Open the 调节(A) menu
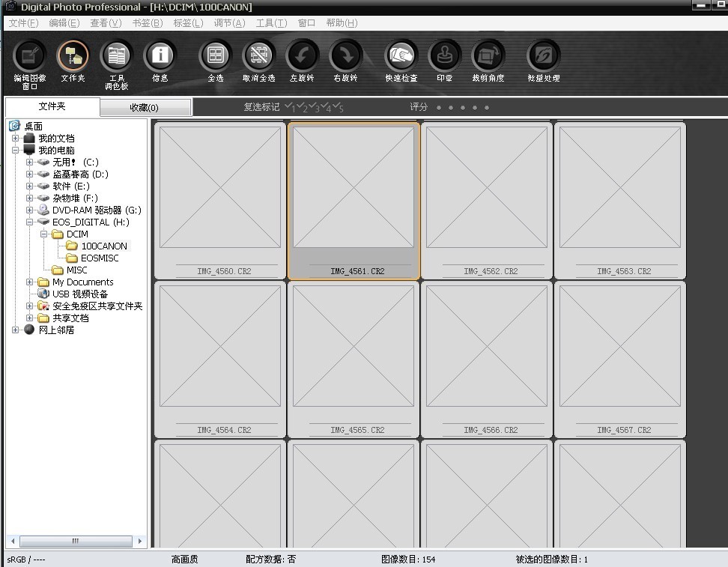This screenshot has width=728, height=567. tap(228, 23)
